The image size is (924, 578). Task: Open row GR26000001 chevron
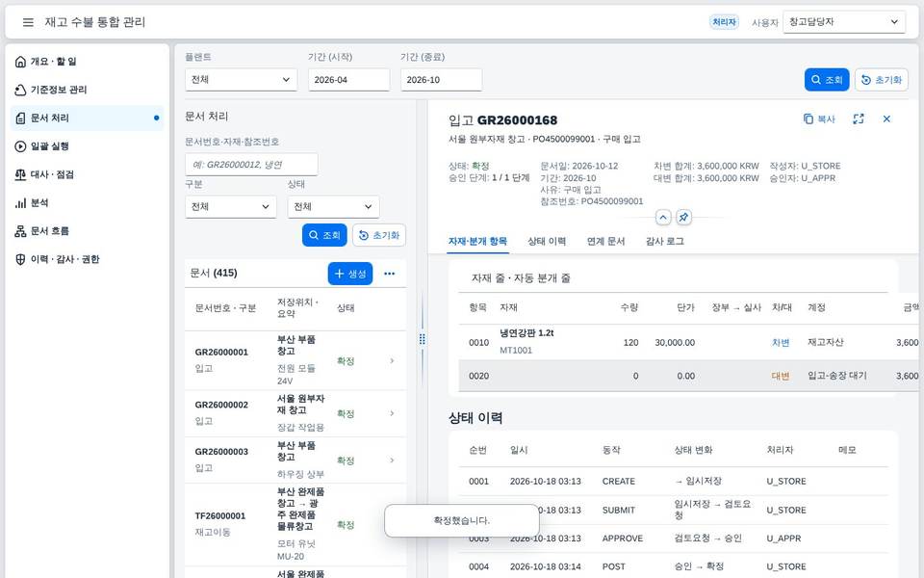[x=392, y=361]
